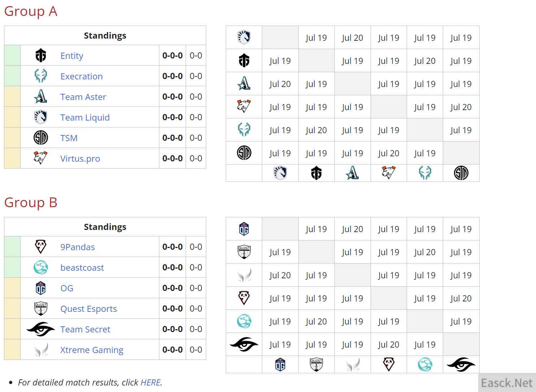Click HERE for detailed match results
This screenshot has height=392, width=536.
tap(150, 382)
